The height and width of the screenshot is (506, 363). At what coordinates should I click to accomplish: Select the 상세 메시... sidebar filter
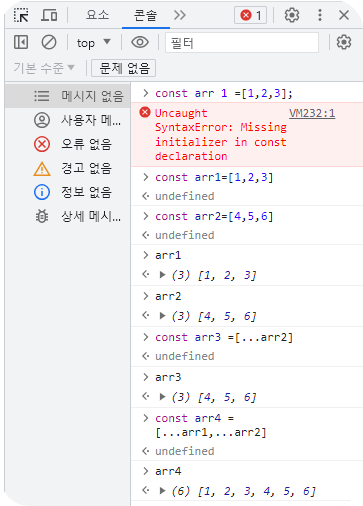pos(68,216)
